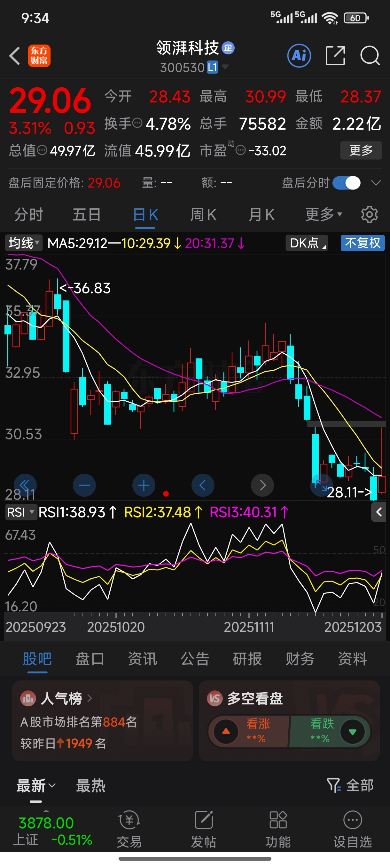Tap the 29.06 current price
Image resolution: width=390 pixels, height=868 pixels.
(x=50, y=100)
